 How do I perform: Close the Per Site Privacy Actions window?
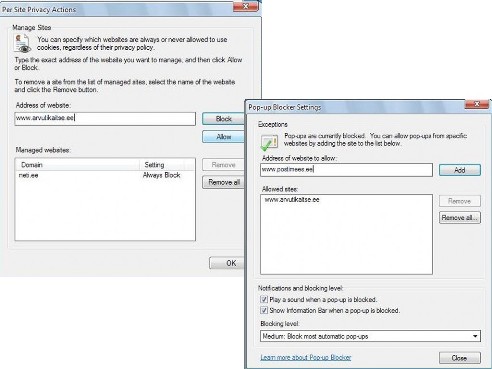246,6
